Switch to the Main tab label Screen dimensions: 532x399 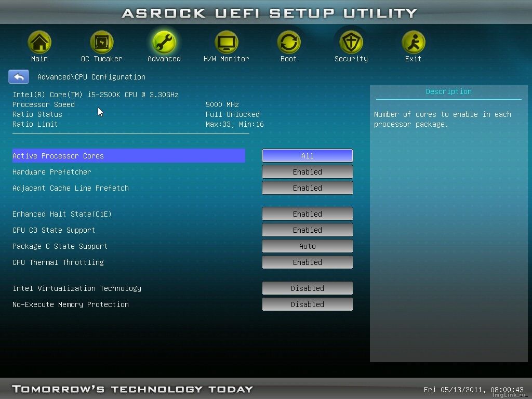[39, 59]
